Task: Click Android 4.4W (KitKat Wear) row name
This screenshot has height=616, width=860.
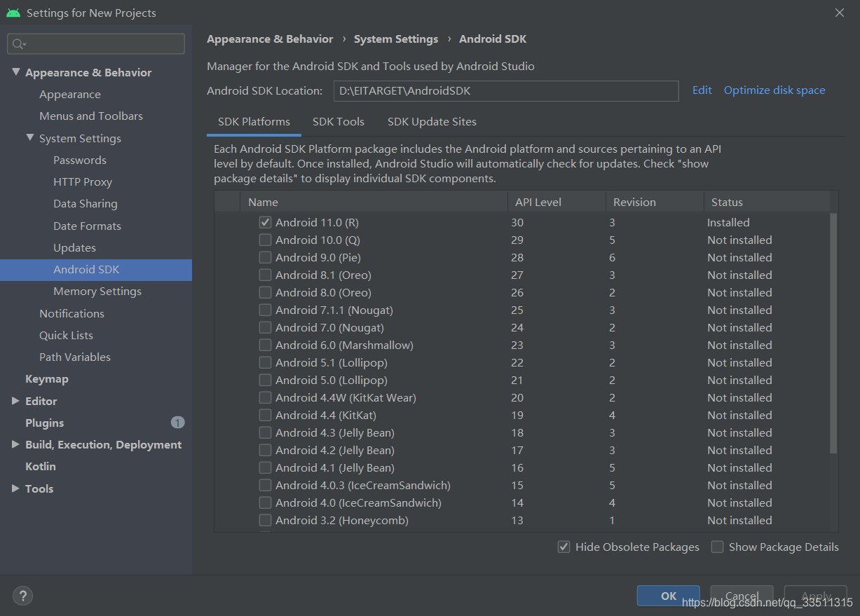Action: [346, 398]
